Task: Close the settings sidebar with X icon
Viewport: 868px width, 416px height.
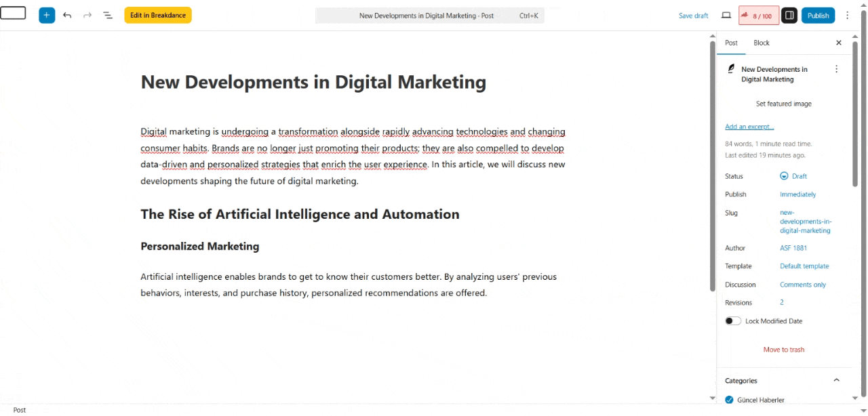Action: [838, 43]
